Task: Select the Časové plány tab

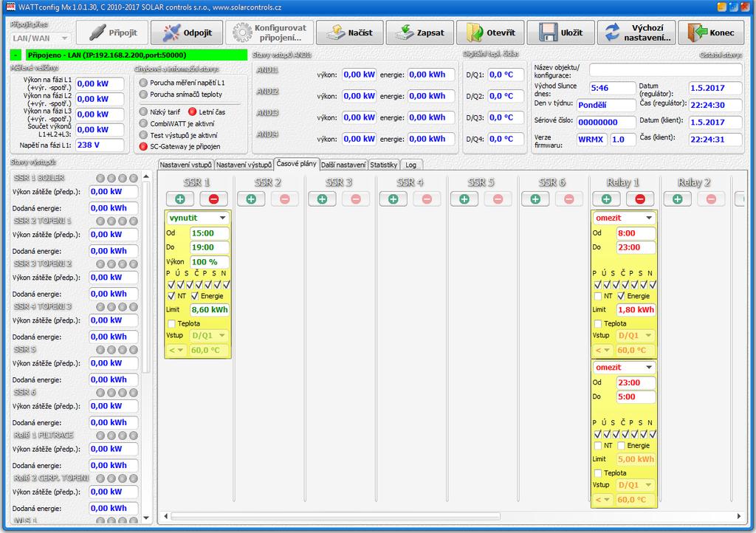Action: 296,164
